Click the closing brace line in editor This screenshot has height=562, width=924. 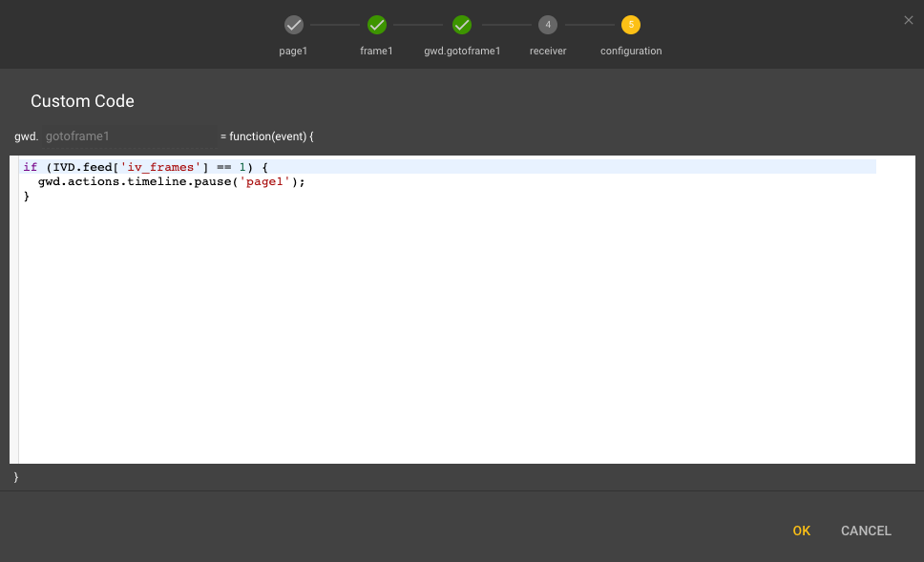[x=27, y=197]
